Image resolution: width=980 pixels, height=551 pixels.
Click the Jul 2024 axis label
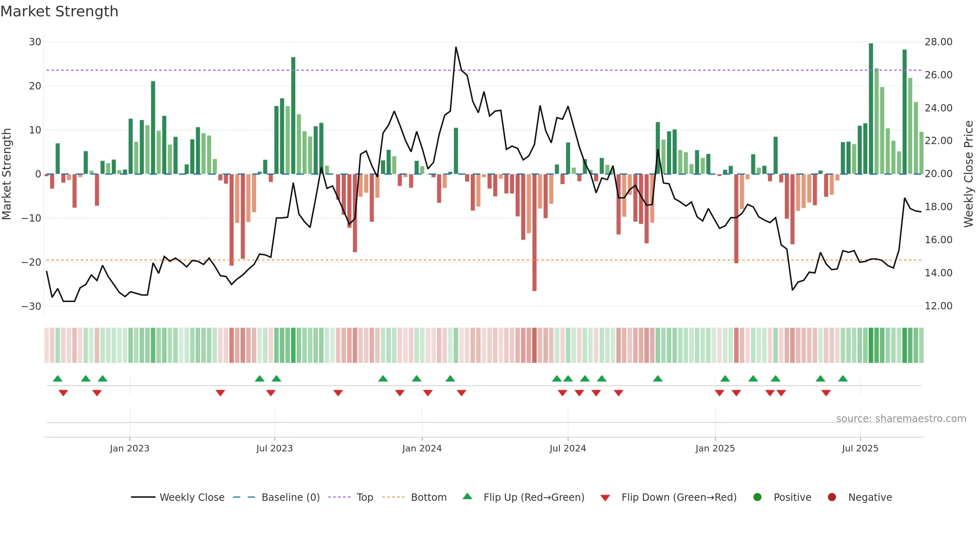(x=568, y=448)
